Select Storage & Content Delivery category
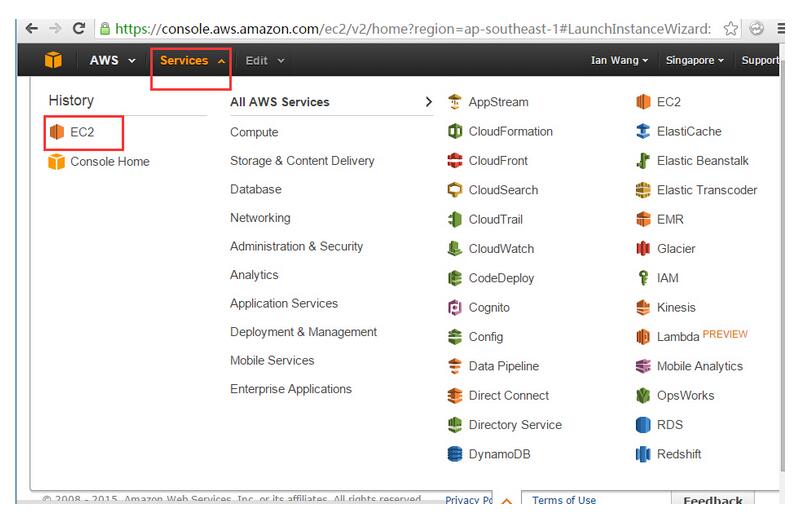This screenshot has width=806, height=518. click(302, 161)
